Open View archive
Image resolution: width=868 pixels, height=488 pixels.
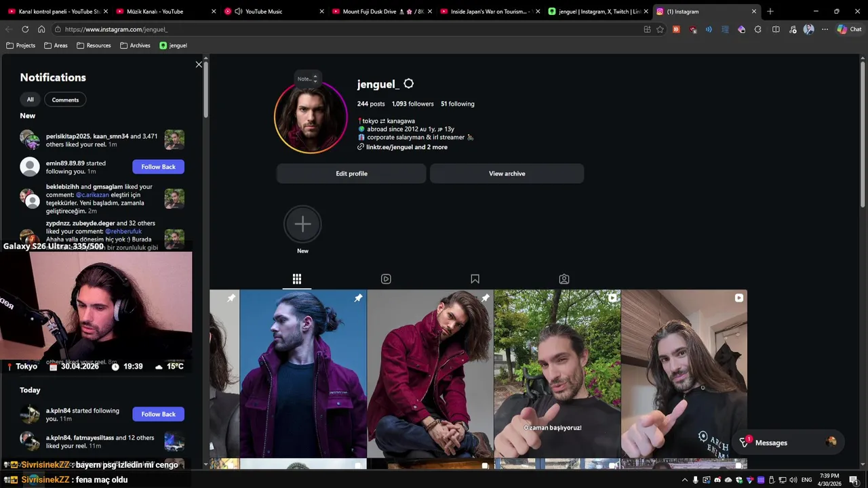tap(507, 174)
